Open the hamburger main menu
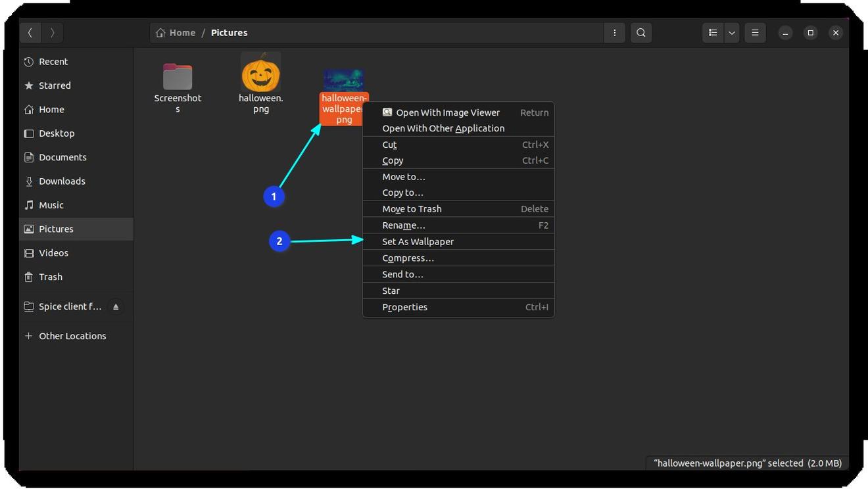 coord(755,33)
